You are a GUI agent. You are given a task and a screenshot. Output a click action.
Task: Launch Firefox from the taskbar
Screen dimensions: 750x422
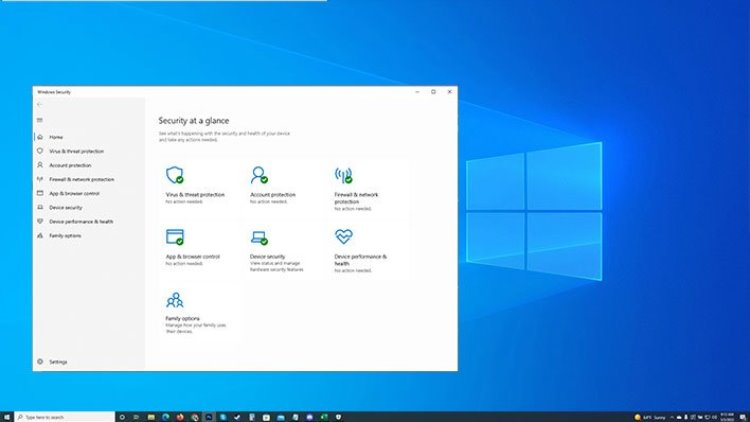pos(180,417)
